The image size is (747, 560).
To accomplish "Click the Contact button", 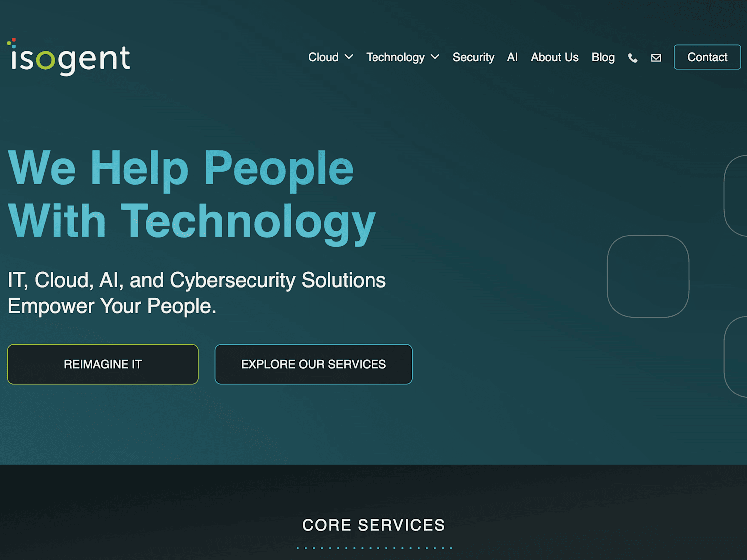I will click(707, 57).
